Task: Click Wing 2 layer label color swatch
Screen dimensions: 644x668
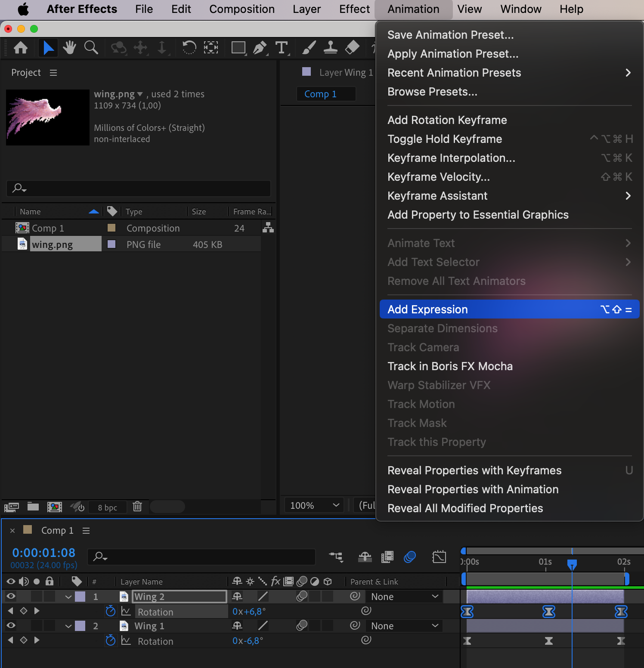Action: click(80, 597)
